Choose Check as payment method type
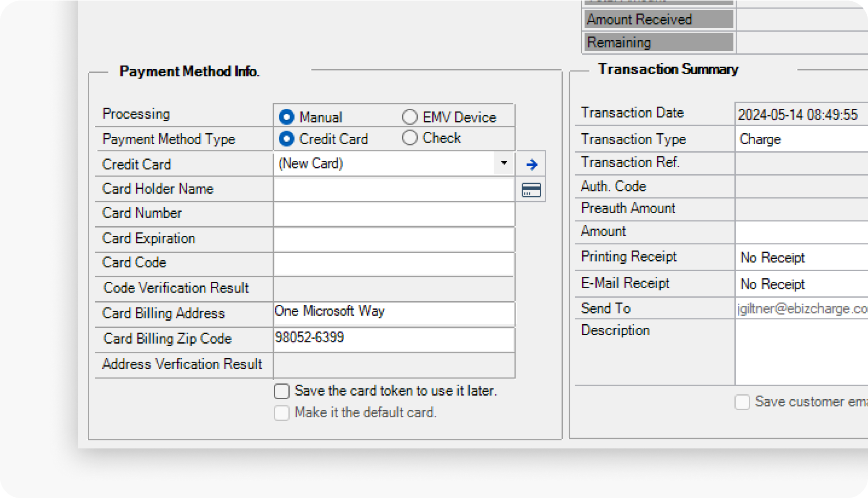Screen dimensions: 868x498 click(410, 138)
